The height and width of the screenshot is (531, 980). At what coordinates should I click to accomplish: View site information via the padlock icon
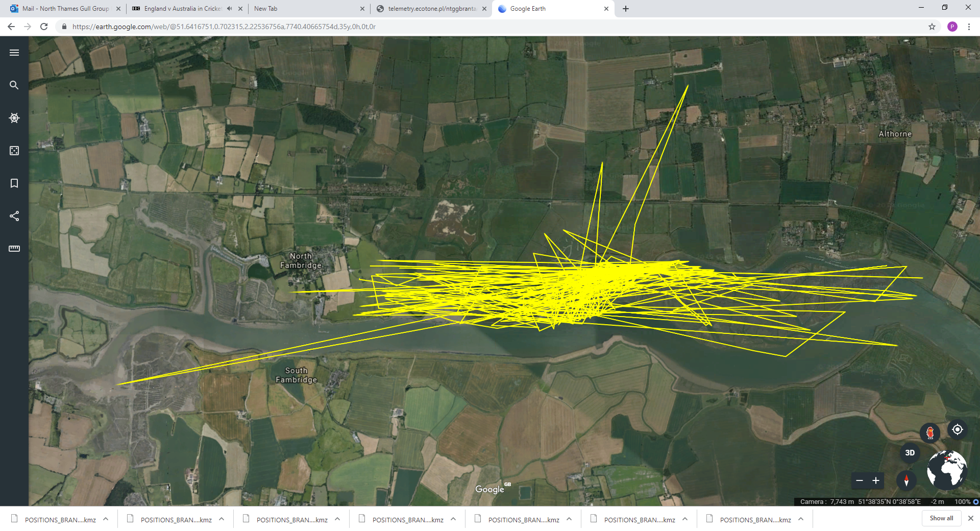[x=64, y=27]
